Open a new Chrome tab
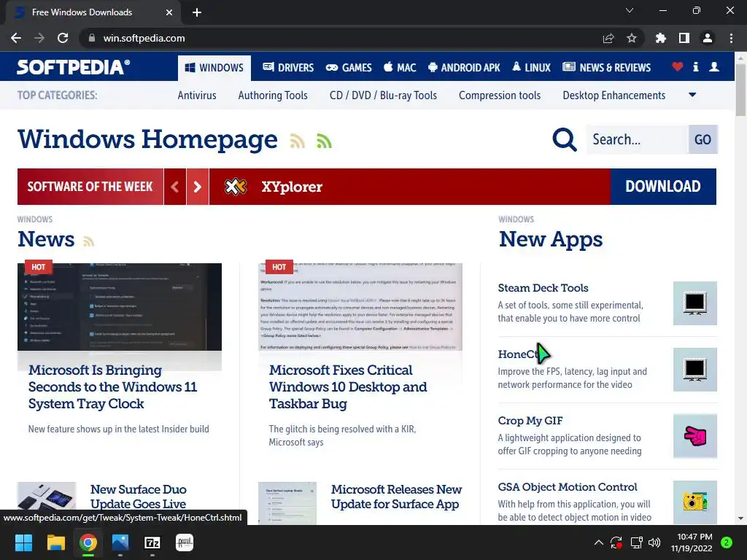Screen dimensions: 747x560 197,12
